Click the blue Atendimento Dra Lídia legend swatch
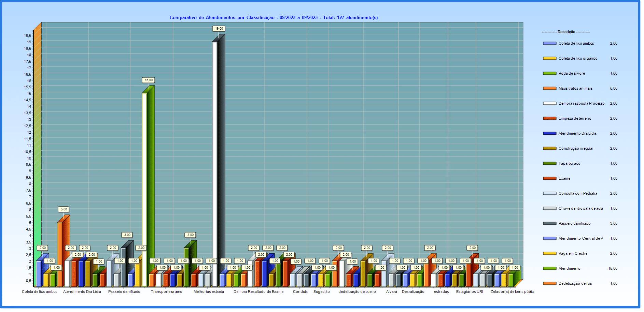 pyautogui.click(x=549, y=133)
